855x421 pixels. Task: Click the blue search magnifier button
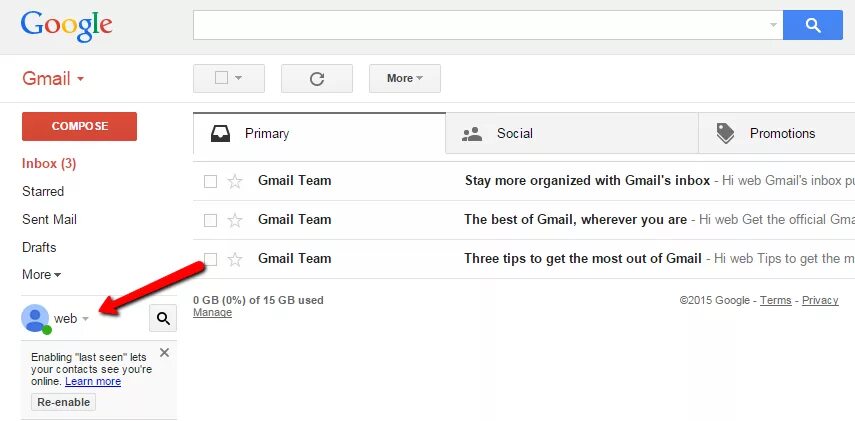(x=812, y=25)
